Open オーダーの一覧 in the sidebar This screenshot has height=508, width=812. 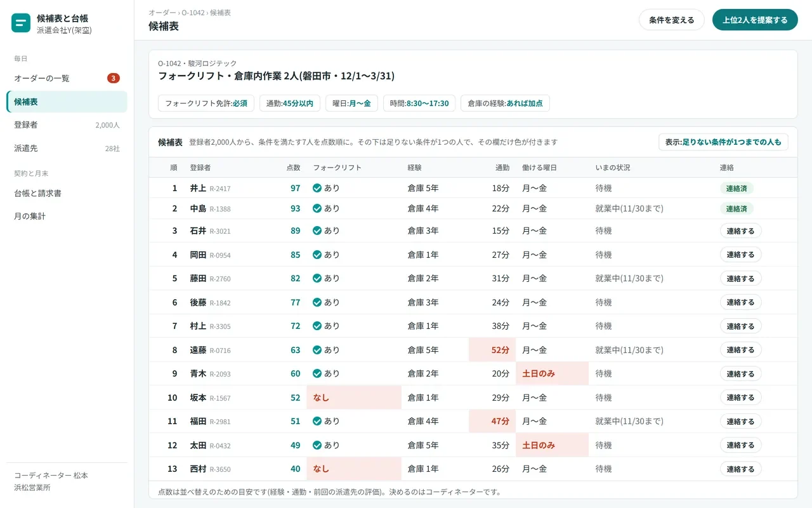(x=67, y=78)
